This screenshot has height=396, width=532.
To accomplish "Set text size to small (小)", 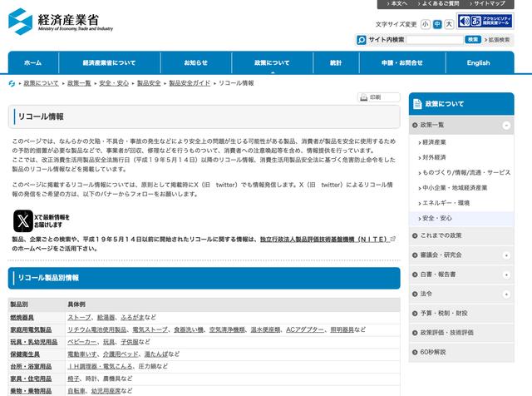I will (425, 24).
